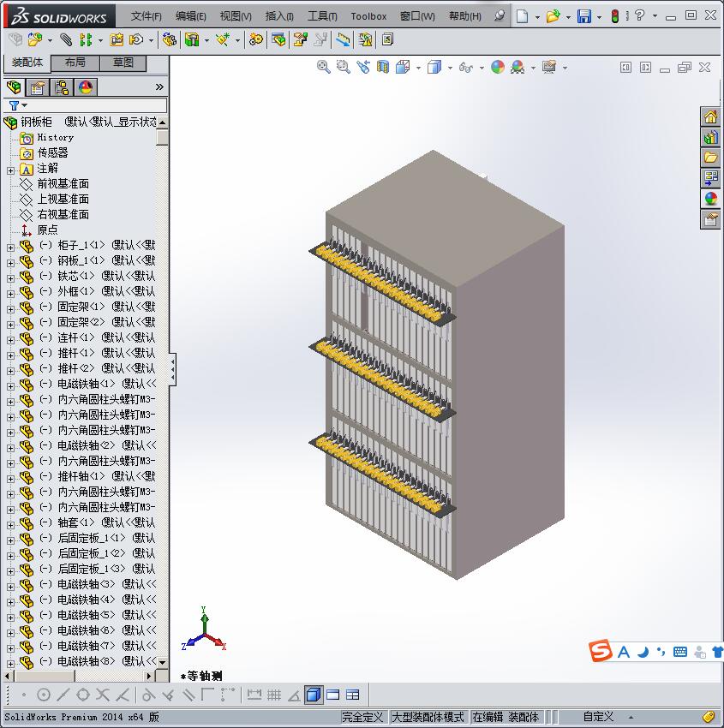Click the Assembly Visualization warning icon
This screenshot has height=728, width=724.
pos(365,40)
